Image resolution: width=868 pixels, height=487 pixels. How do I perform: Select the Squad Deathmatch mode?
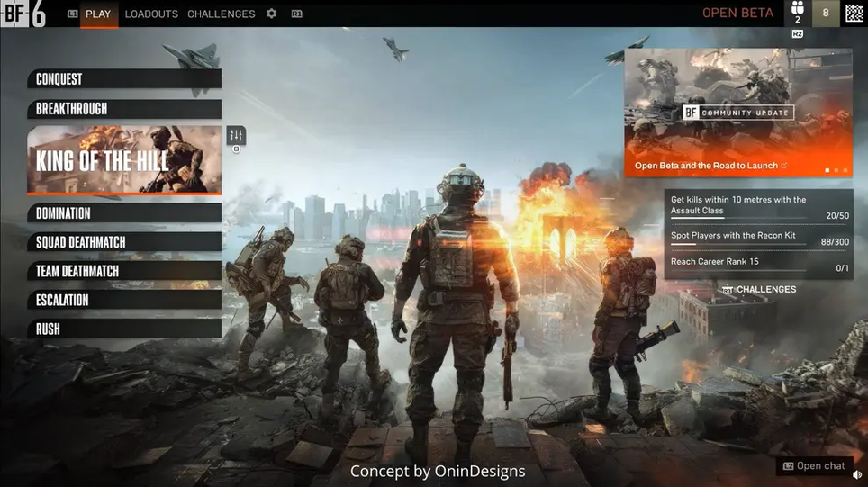tap(124, 242)
